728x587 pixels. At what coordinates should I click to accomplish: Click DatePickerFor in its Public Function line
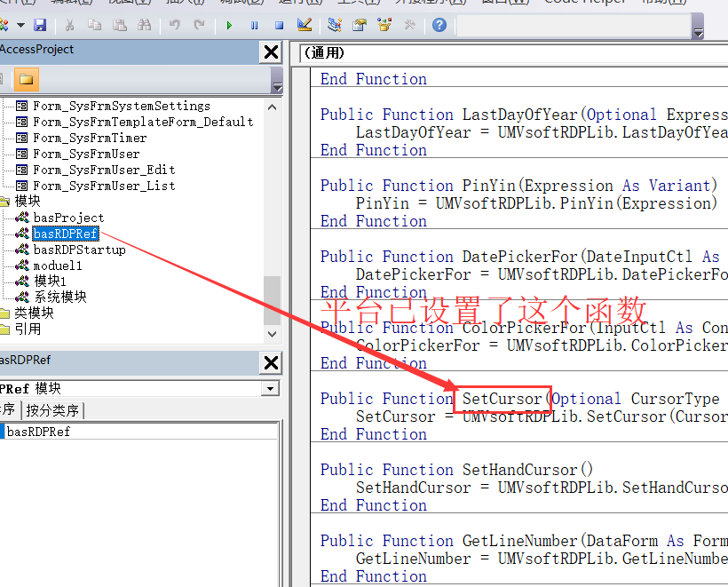(x=520, y=257)
